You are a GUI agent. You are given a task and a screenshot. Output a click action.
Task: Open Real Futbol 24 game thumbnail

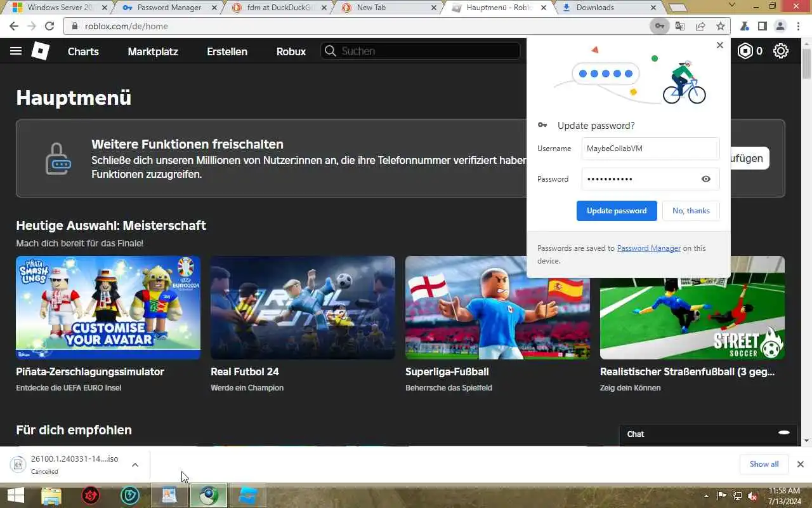coord(303,307)
